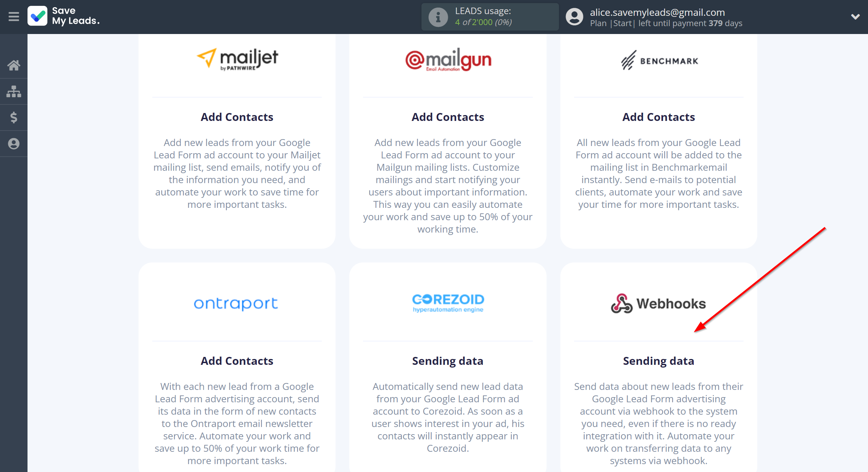Open the hamburger menu in top-left
The height and width of the screenshot is (472, 868).
[x=13, y=17]
